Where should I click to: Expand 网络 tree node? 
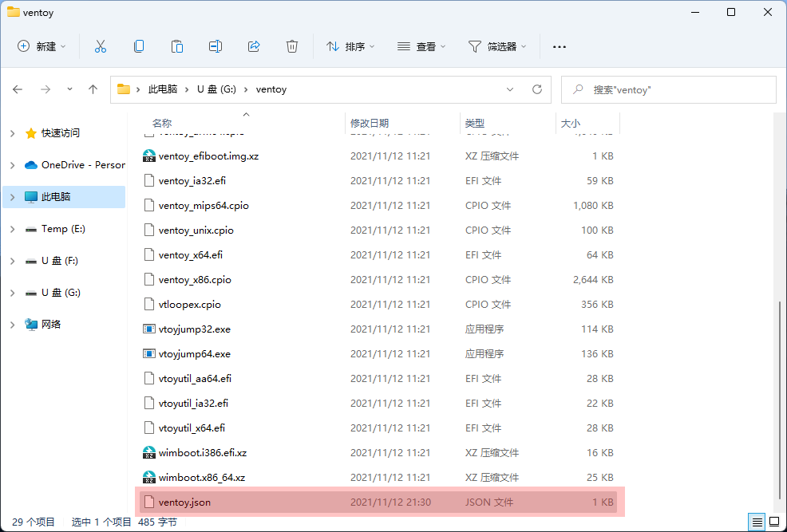pyautogui.click(x=13, y=325)
